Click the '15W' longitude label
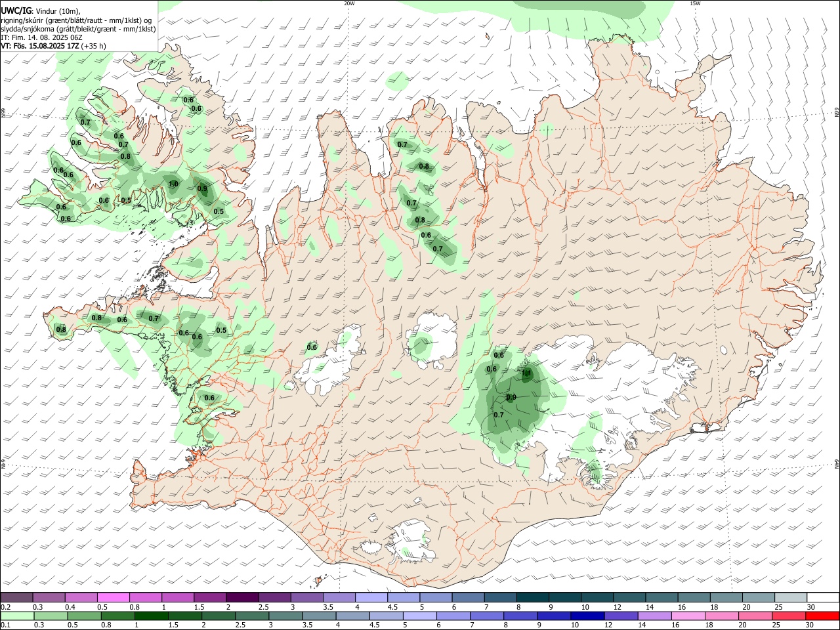The image size is (840, 630). (695, 3)
